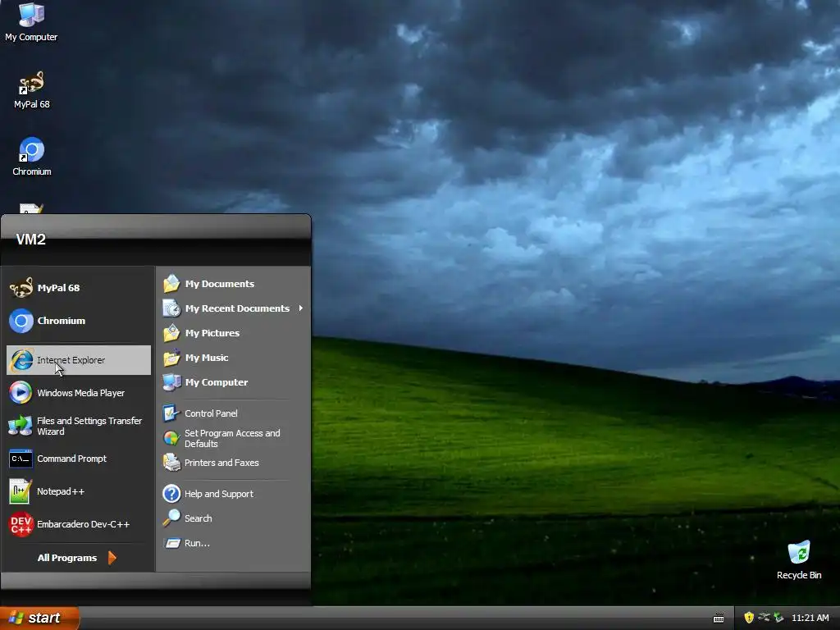The height and width of the screenshot is (630, 840).
Task: Launch Embarcadero Dev-C++ from the Start menu
Action: [x=78, y=524]
